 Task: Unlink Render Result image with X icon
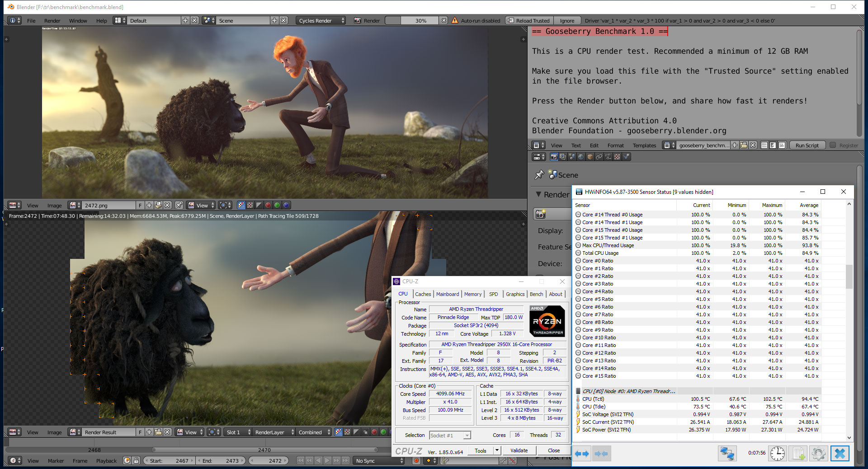click(167, 432)
